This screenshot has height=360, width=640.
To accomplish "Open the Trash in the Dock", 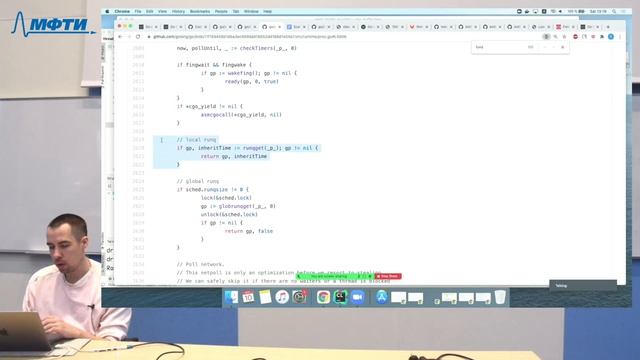I will coord(500,297).
